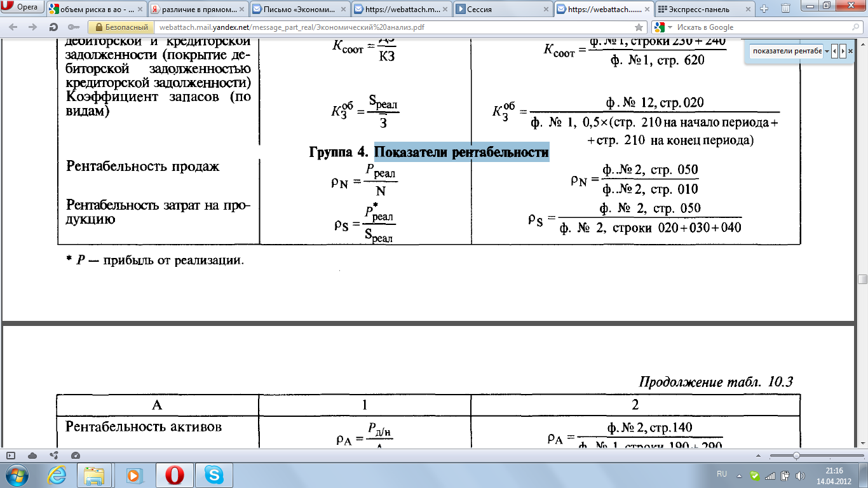Close the PDF find bar
The image size is (868, 488).
point(851,51)
